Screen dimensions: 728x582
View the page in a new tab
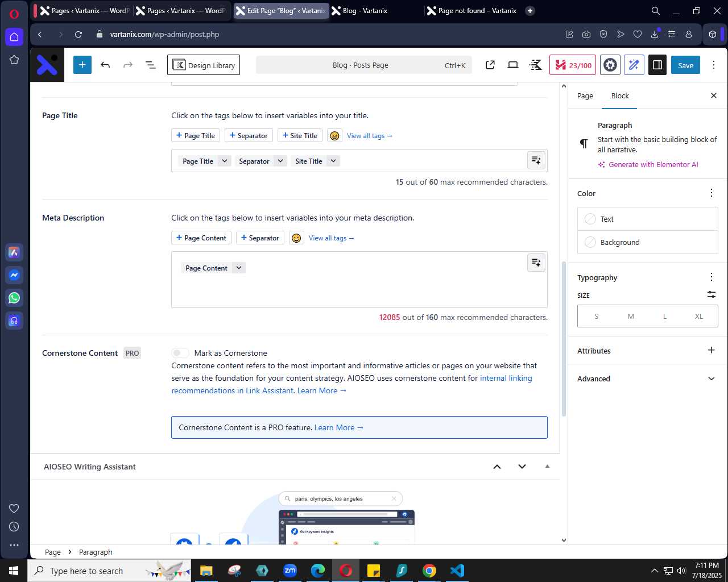(x=490, y=65)
